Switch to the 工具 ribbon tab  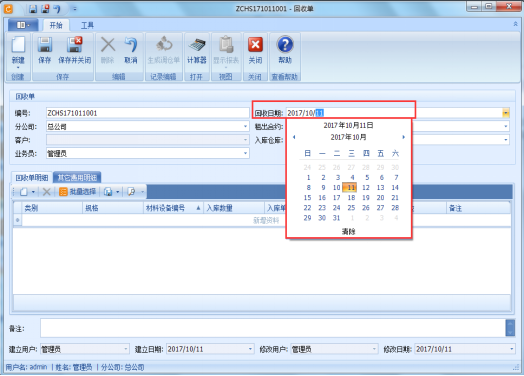(87, 25)
